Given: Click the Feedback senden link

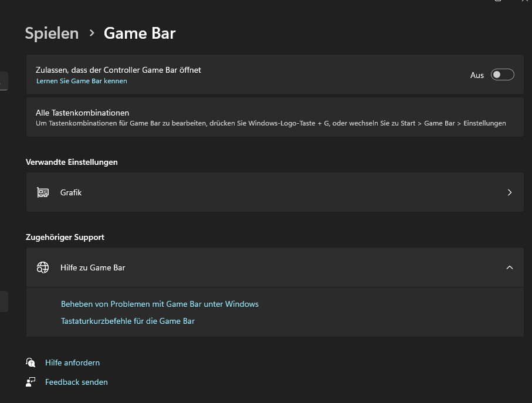Looking at the screenshot, I should [x=76, y=382].
